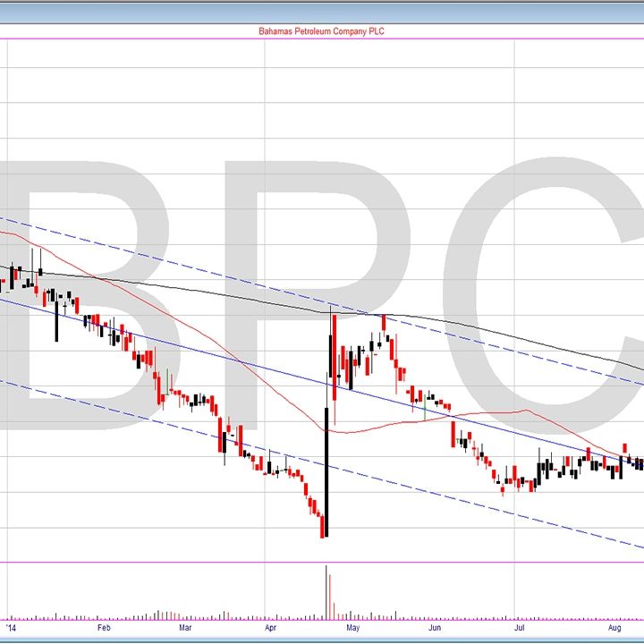
Task: Select the Aug label on the date axis
Action: (x=614, y=628)
